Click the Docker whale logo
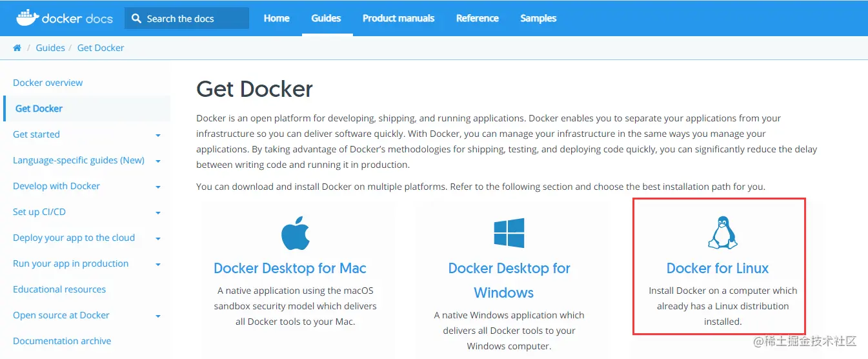 click(26, 17)
